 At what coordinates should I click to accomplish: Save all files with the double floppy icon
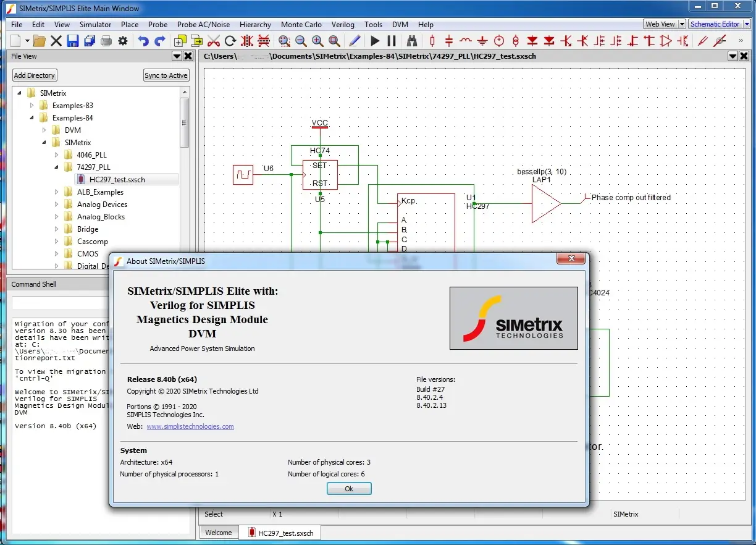tap(89, 41)
